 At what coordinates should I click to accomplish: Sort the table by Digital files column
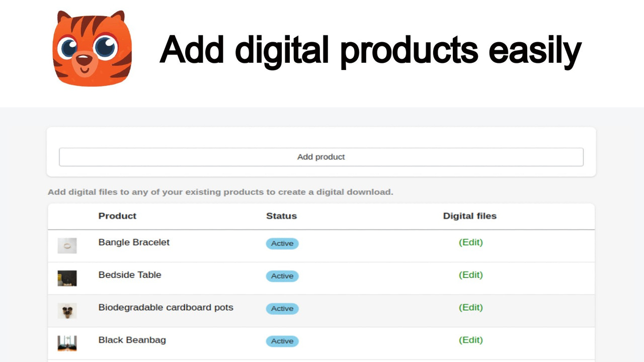pyautogui.click(x=469, y=216)
